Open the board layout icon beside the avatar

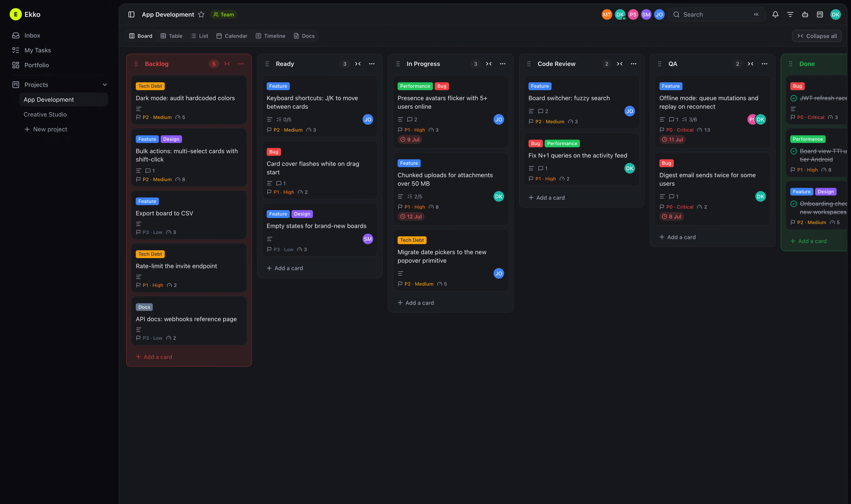tap(820, 14)
